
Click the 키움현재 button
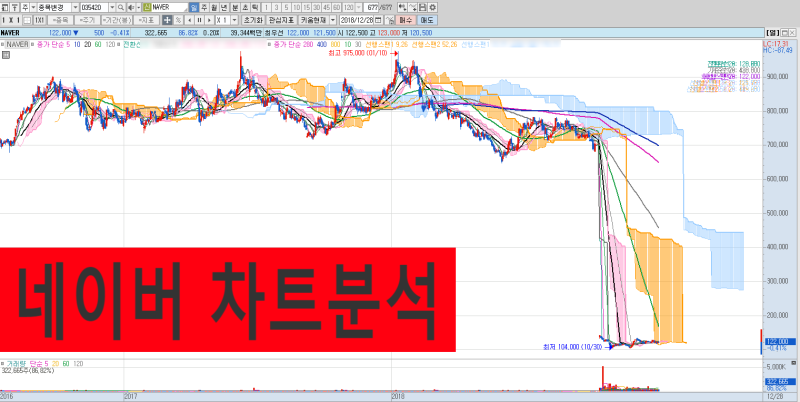coord(313,20)
